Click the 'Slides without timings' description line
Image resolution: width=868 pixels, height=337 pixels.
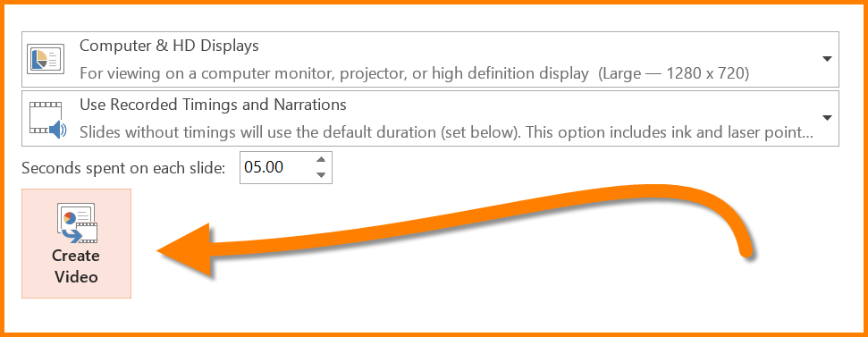pos(447,132)
